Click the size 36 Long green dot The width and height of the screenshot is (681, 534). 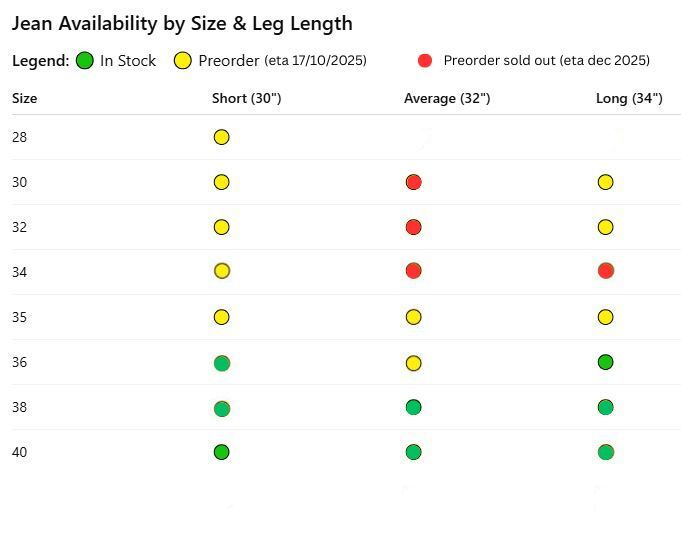[x=605, y=362]
